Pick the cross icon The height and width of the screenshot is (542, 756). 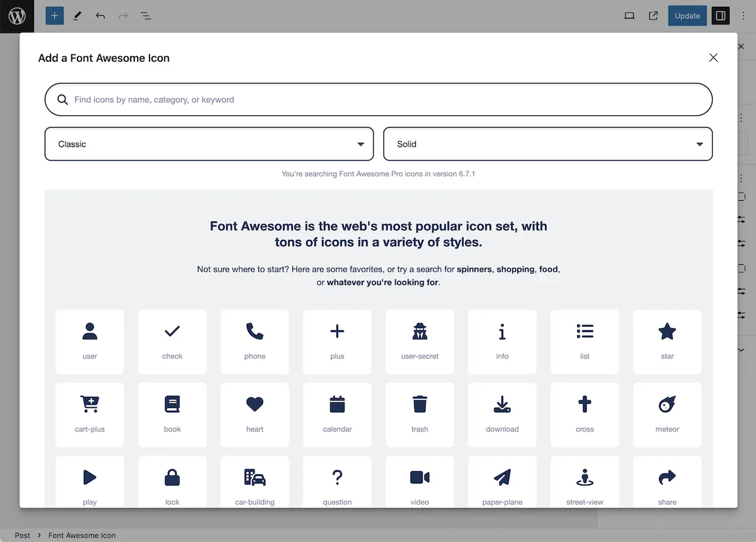pyautogui.click(x=585, y=415)
